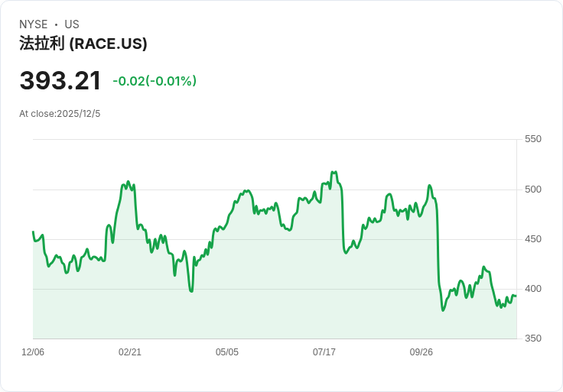Click the leftmost start of the price line
Image resolution: width=563 pixels, height=392 pixels.
pyautogui.click(x=33, y=232)
